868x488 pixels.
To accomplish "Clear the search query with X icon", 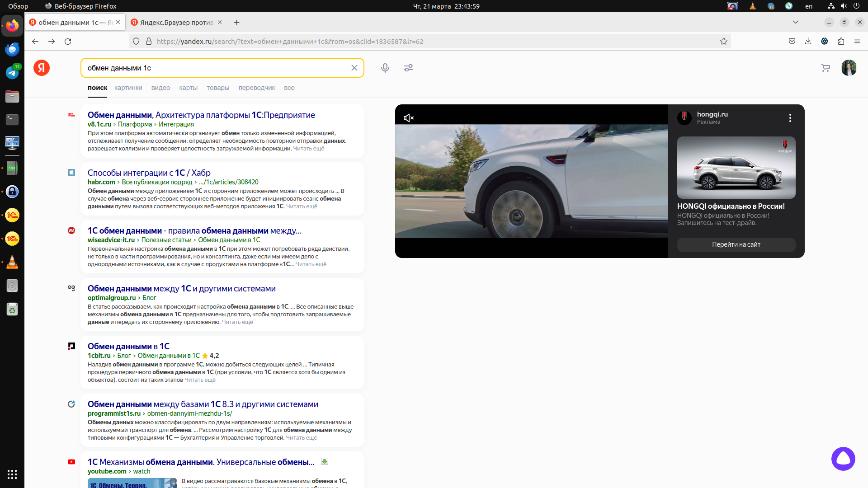I will [x=354, y=68].
